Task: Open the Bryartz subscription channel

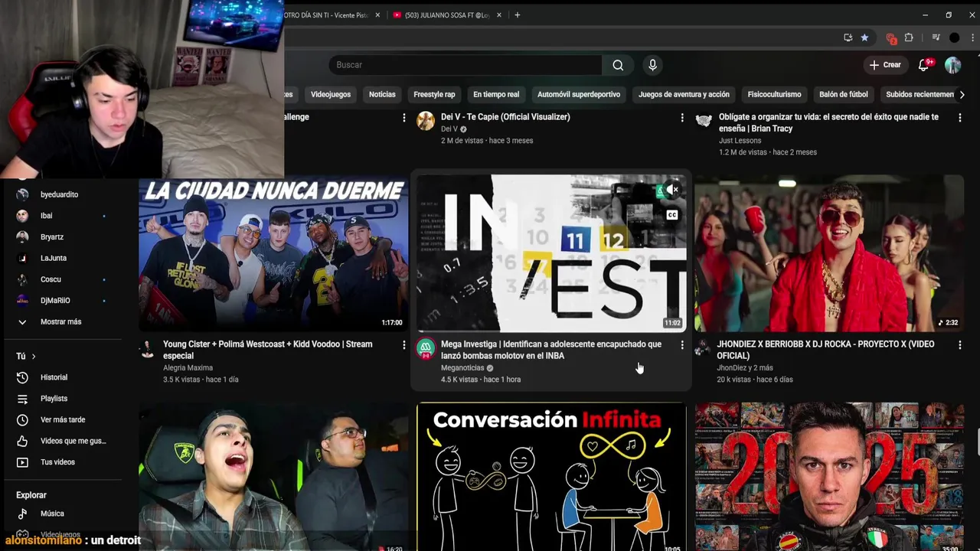Action: pyautogui.click(x=63, y=237)
